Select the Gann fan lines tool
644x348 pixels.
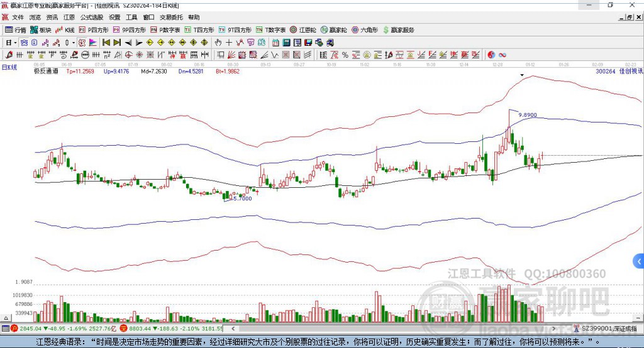tap(231, 55)
